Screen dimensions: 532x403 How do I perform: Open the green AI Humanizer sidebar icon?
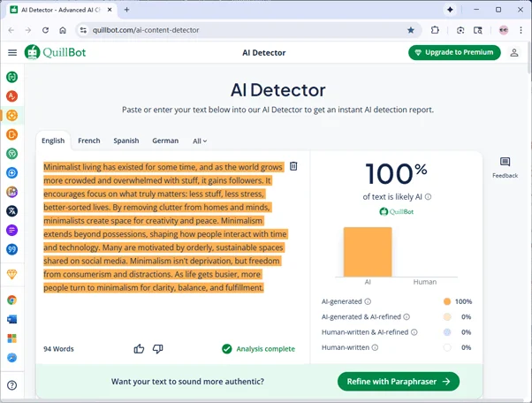coord(11,154)
